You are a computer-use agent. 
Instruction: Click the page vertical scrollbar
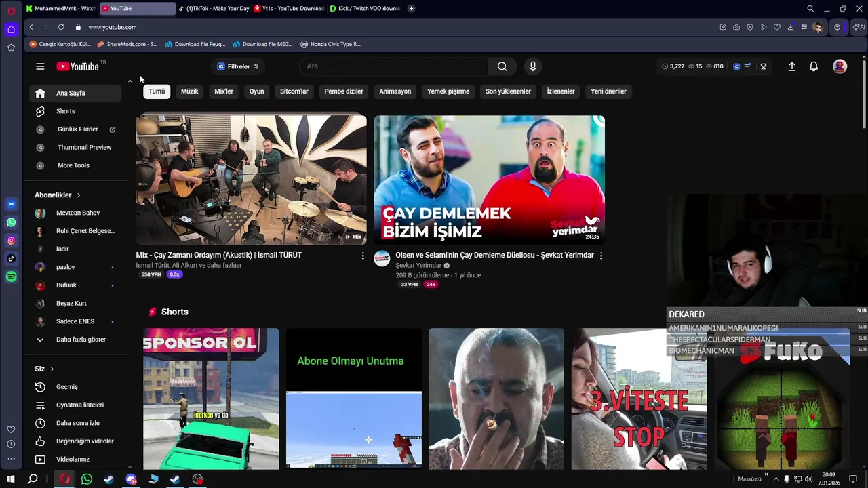pos(864,95)
